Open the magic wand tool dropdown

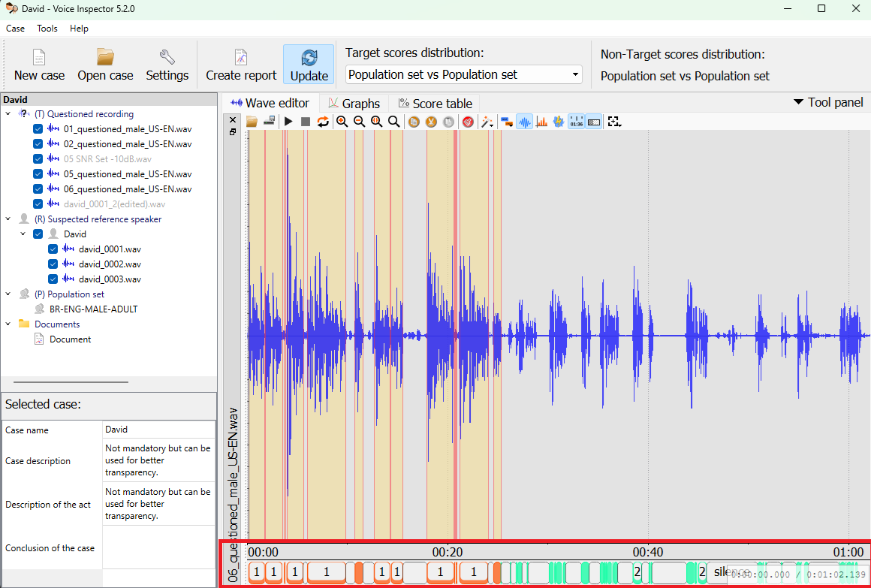tap(488, 122)
